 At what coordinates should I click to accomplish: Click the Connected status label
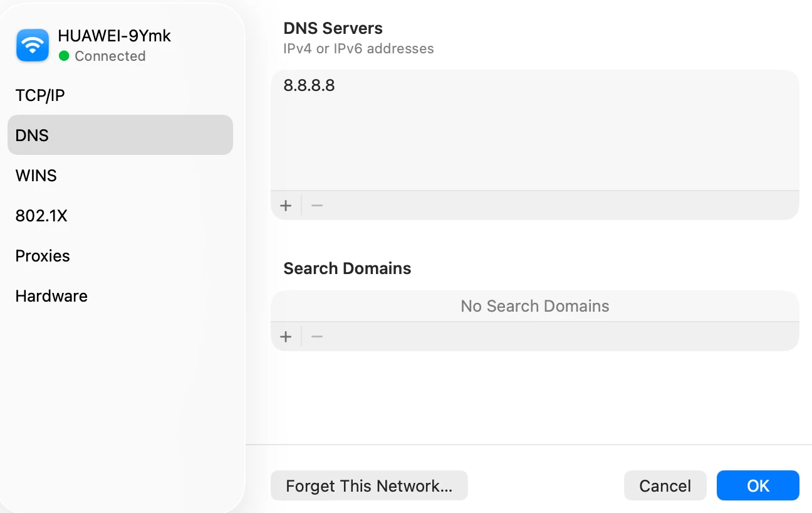(x=110, y=56)
